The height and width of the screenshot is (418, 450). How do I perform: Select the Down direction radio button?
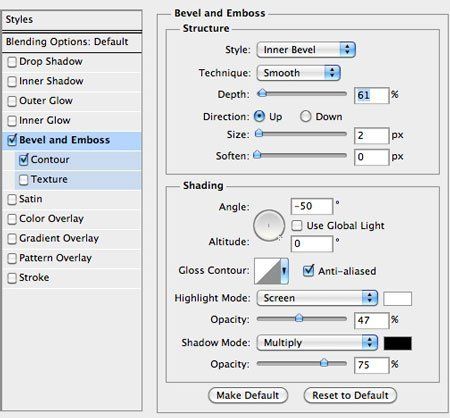point(305,116)
